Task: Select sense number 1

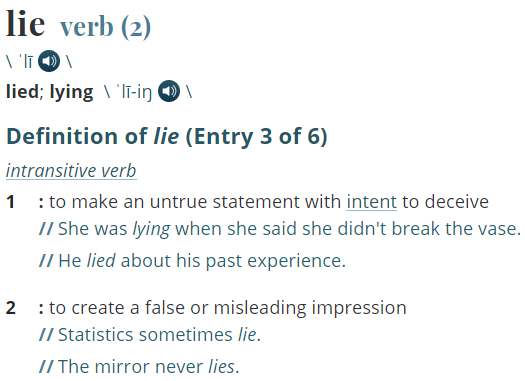Action: [10, 202]
